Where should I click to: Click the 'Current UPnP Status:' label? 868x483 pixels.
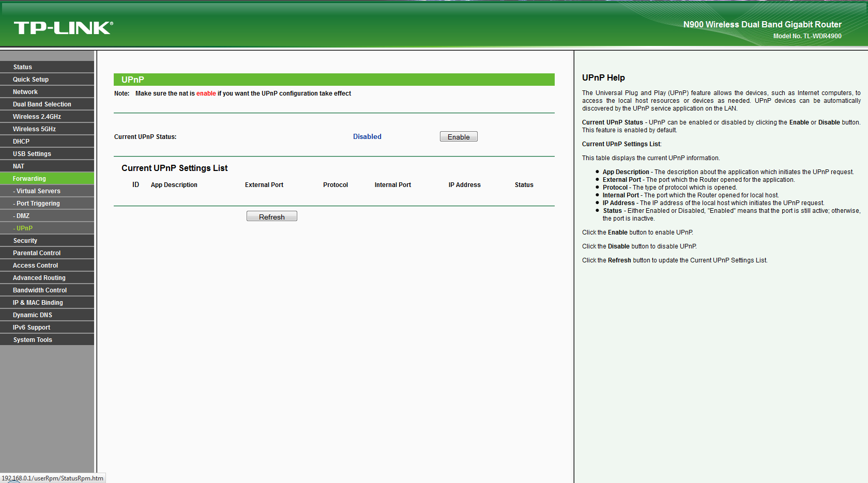point(145,137)
